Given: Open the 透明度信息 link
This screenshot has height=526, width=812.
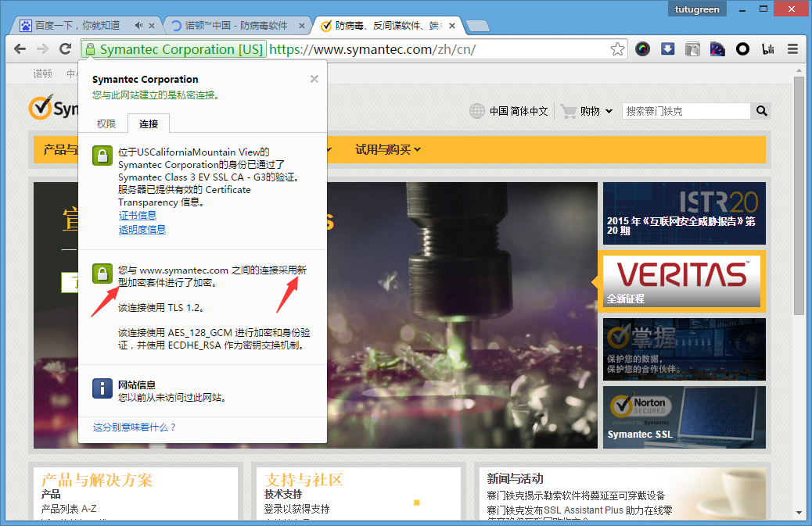Looking at the screenshot, I should point(142,230).
